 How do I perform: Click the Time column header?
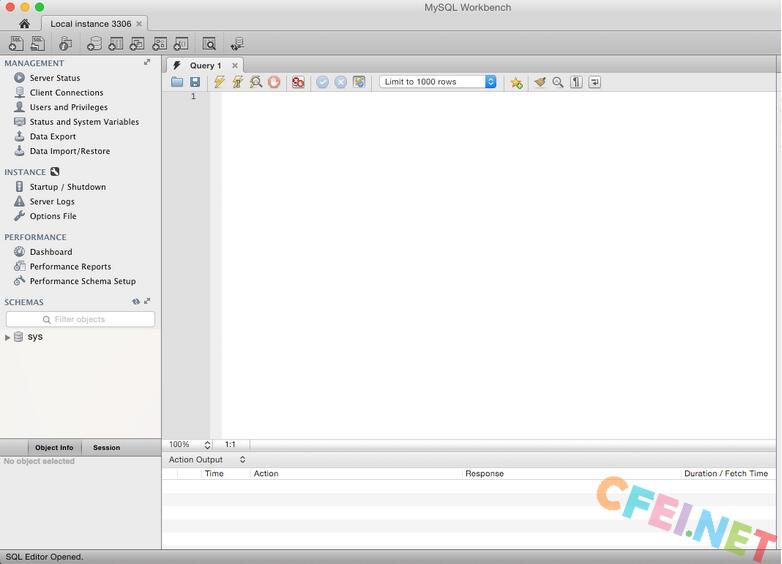tap(214, 473)
